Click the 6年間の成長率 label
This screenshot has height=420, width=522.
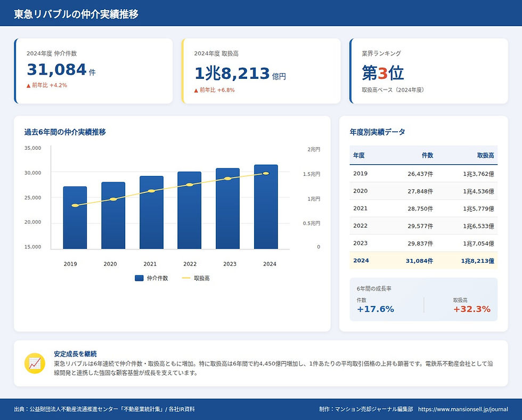374,289
